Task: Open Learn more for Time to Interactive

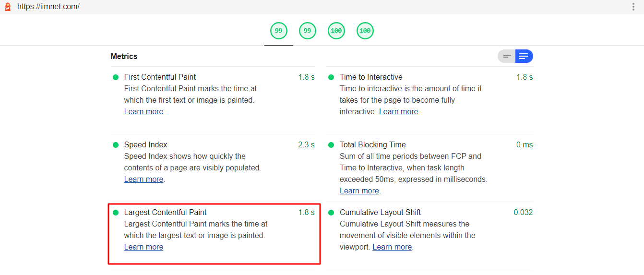Action: [398, 112]
